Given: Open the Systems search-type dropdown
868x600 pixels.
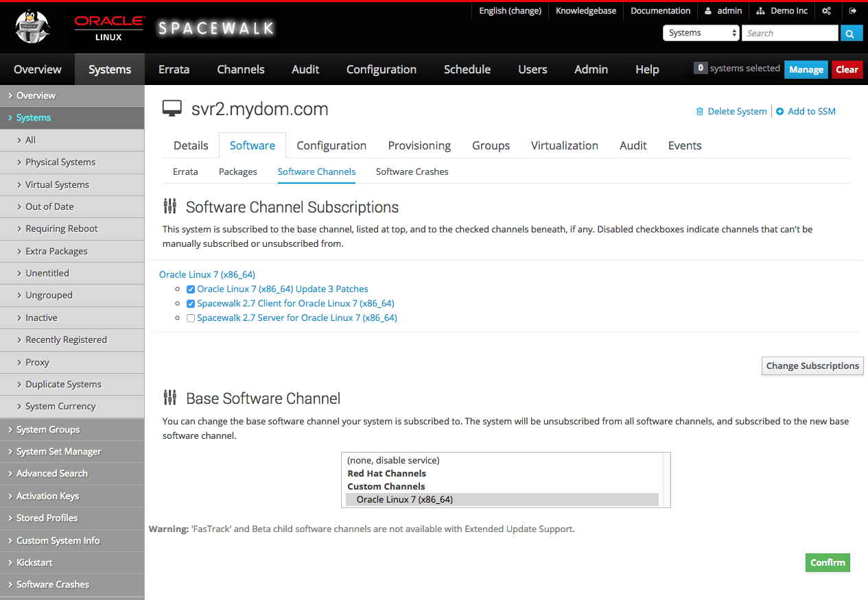Looking at the screenshot, I should (701, 33).
